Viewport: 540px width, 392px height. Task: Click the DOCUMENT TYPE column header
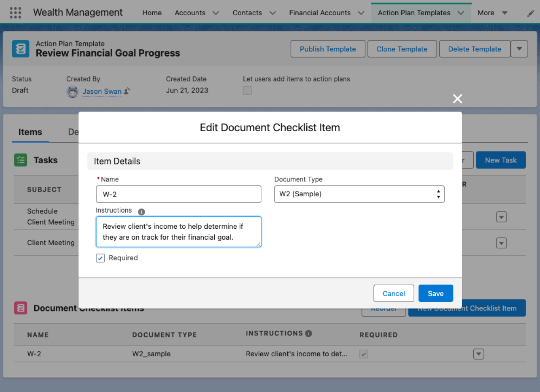pyautogui.click(x=165, y=335)
